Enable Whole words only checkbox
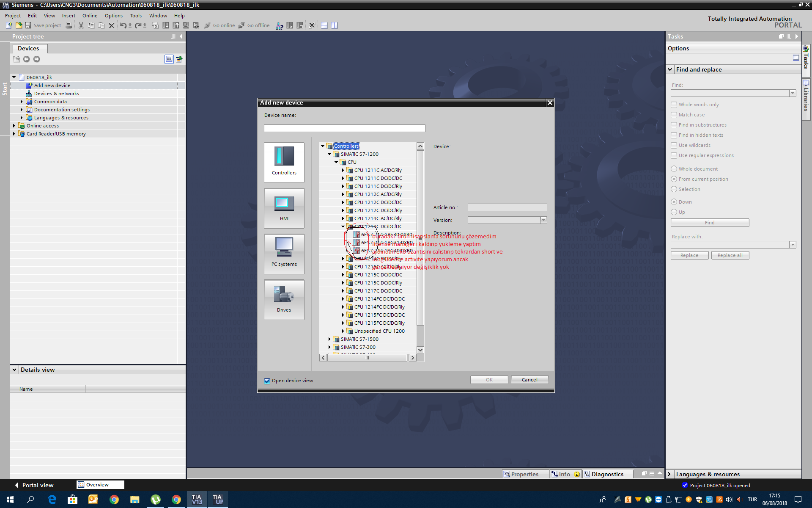812x508 pixels. pos(674,105)
